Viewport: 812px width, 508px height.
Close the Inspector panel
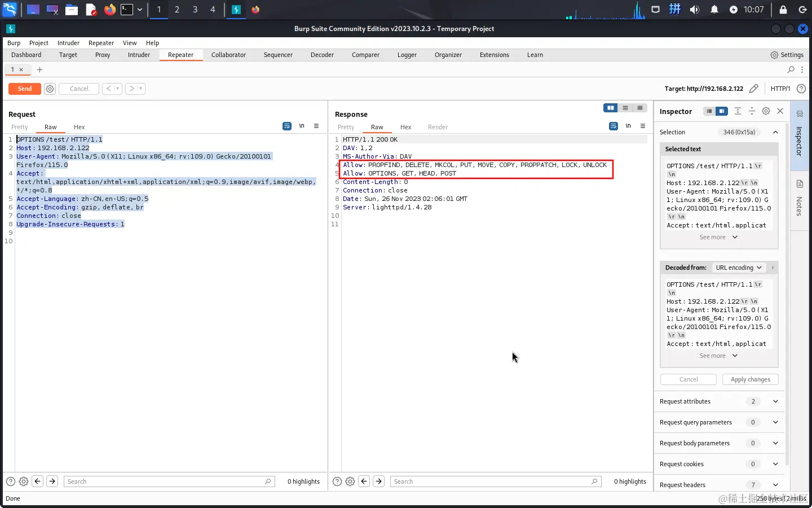(x=780, y=111)
